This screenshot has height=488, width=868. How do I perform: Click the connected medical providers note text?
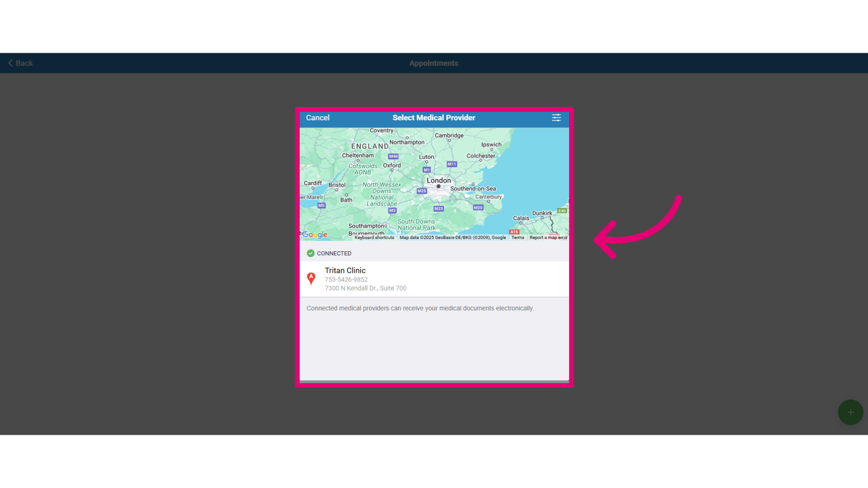coord(420,308)
